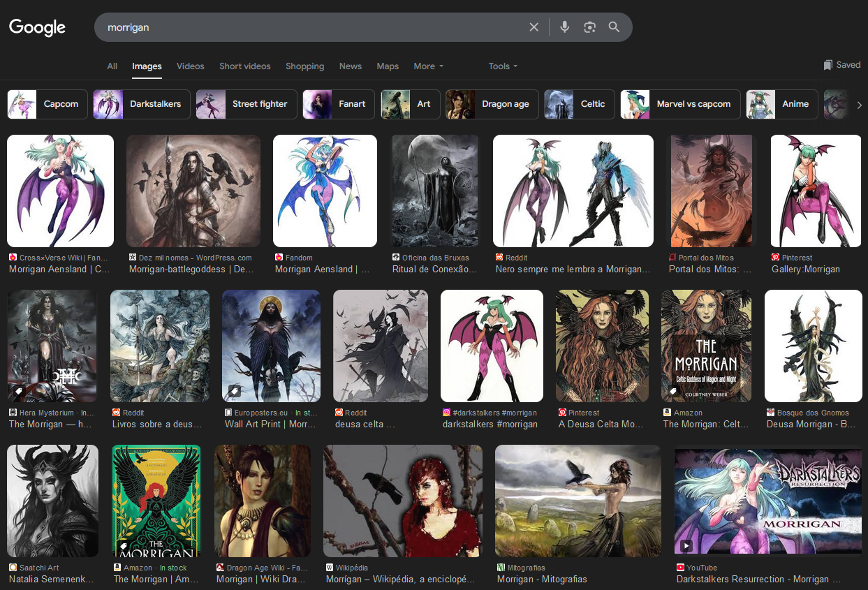
Task: Switch to the News tab
Action: point(351,66)
